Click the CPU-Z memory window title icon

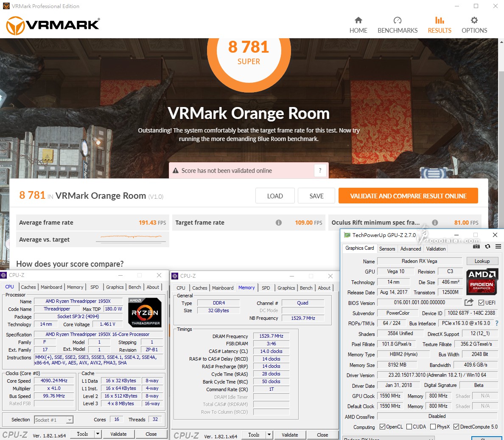[x=175, y=276]
